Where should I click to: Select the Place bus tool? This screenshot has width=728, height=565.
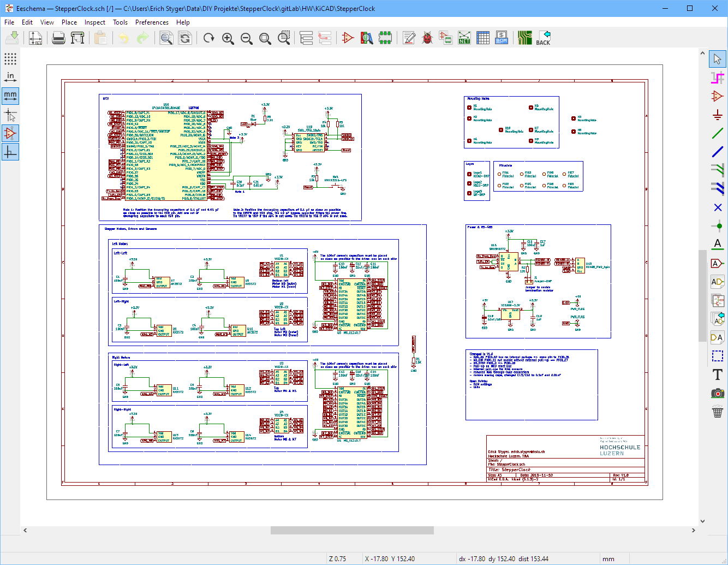pos(717,152)
